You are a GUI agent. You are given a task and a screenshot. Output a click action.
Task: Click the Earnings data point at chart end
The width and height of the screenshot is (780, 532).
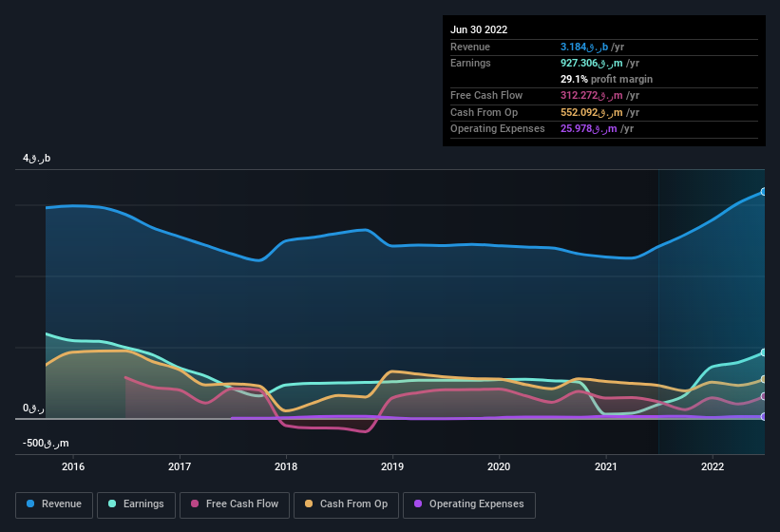(x=764, y=352)
